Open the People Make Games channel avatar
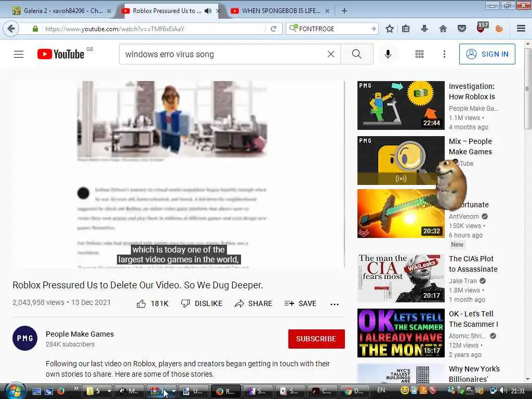The height and width of the screenshot is (399, 532). point(25,338)
